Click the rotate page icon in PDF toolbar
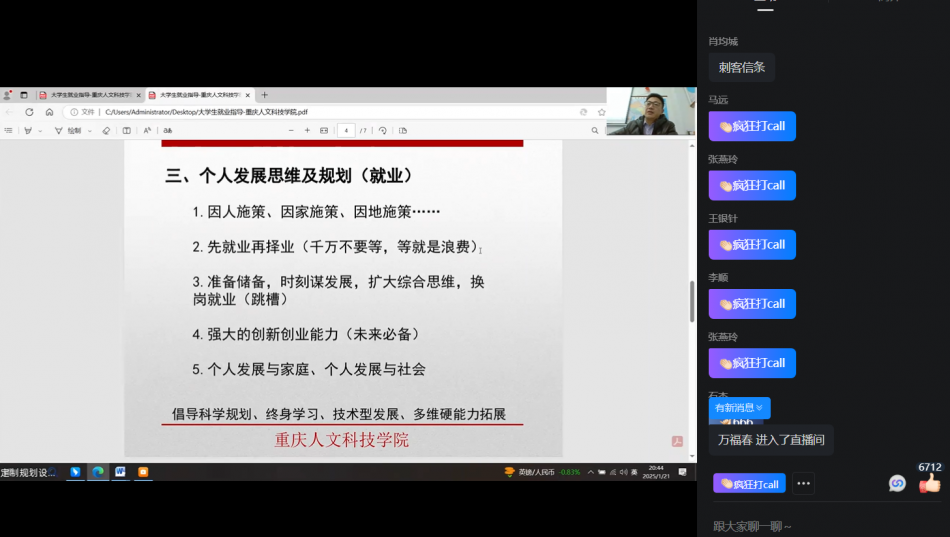Viewport: 950px width, 537px height. click(383, 131)
